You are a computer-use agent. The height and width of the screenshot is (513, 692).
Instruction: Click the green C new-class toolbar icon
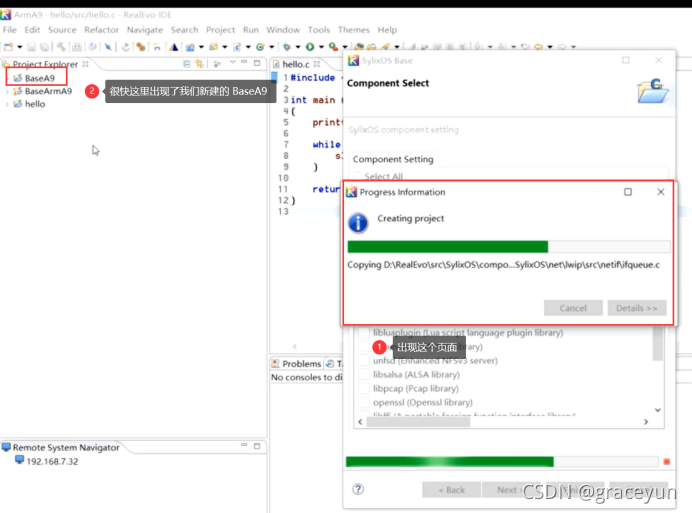[260, 46]
